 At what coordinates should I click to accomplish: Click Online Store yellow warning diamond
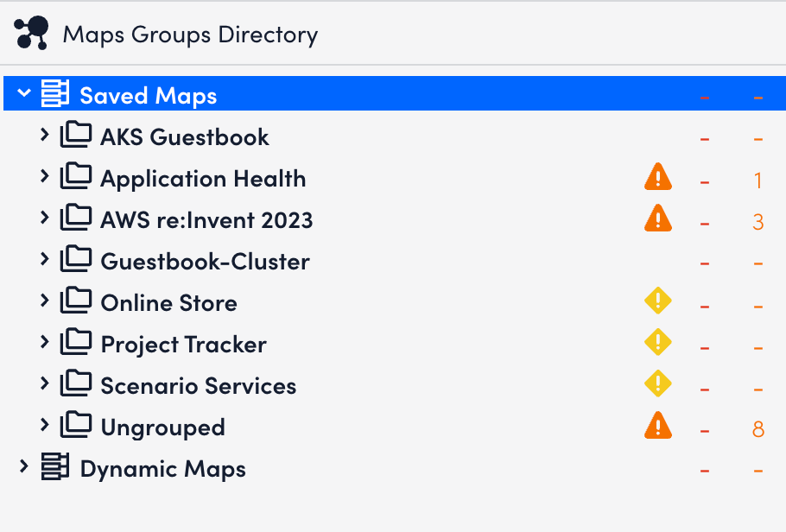coord(657,301)
